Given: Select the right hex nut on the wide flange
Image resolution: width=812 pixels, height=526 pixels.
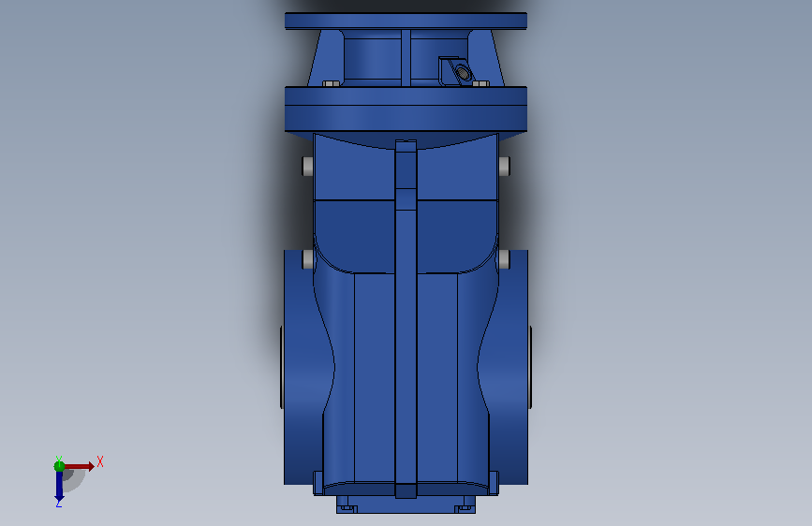Looking at the screenshot, I should click(x=481, y=83).
